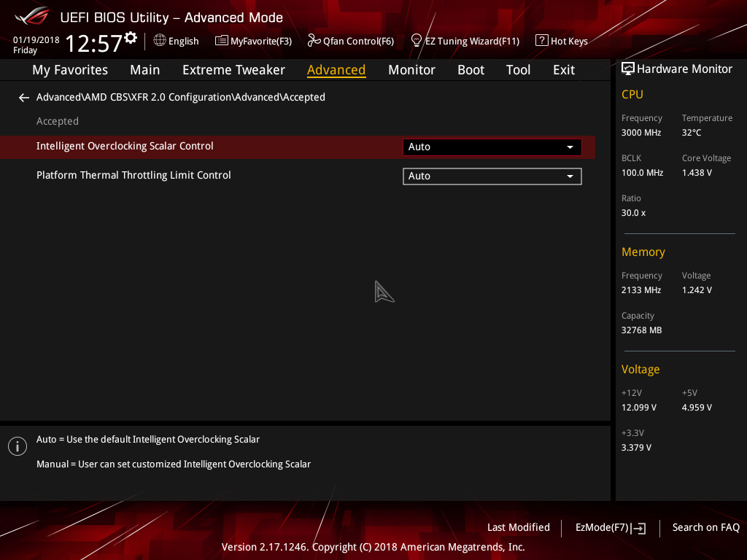This screenshot has height=560, width=747.
Task: Show the Hot Keys list
Action: (562, 41)
